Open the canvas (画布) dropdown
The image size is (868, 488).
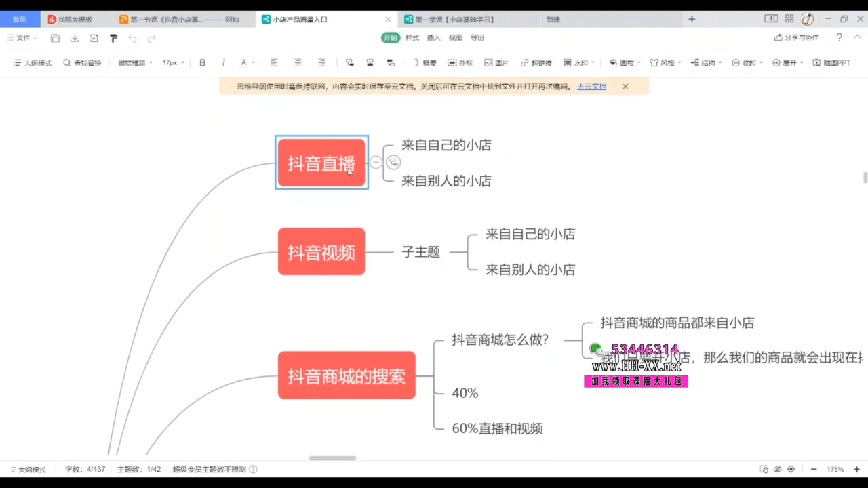[625, 62]
